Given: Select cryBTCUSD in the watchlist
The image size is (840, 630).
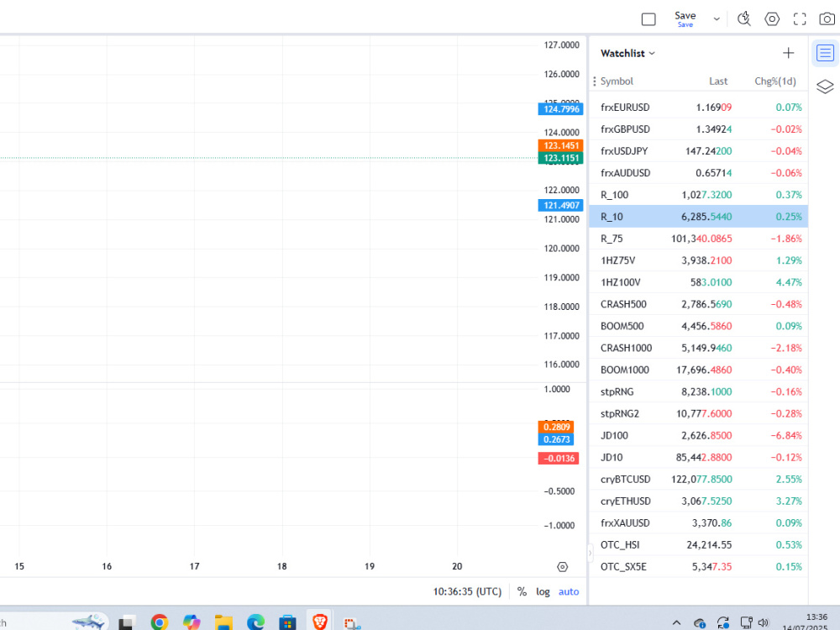Looking at the screenshot, I should tap(698, 480).
